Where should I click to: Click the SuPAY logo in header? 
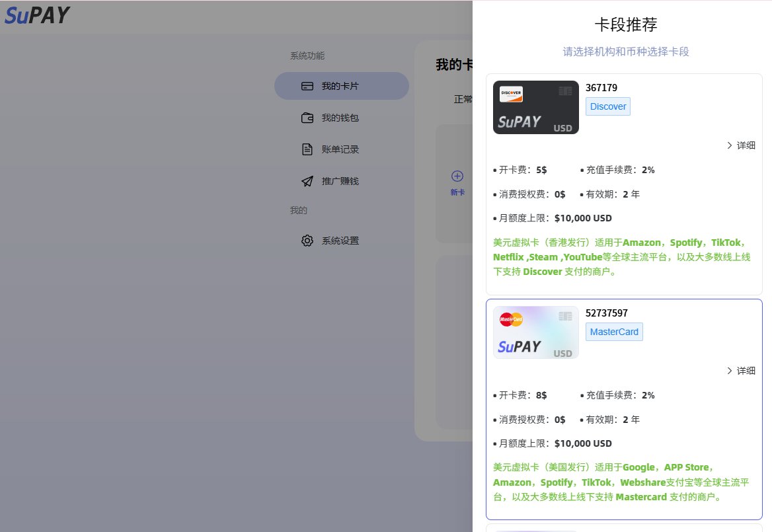coord(37,15)
